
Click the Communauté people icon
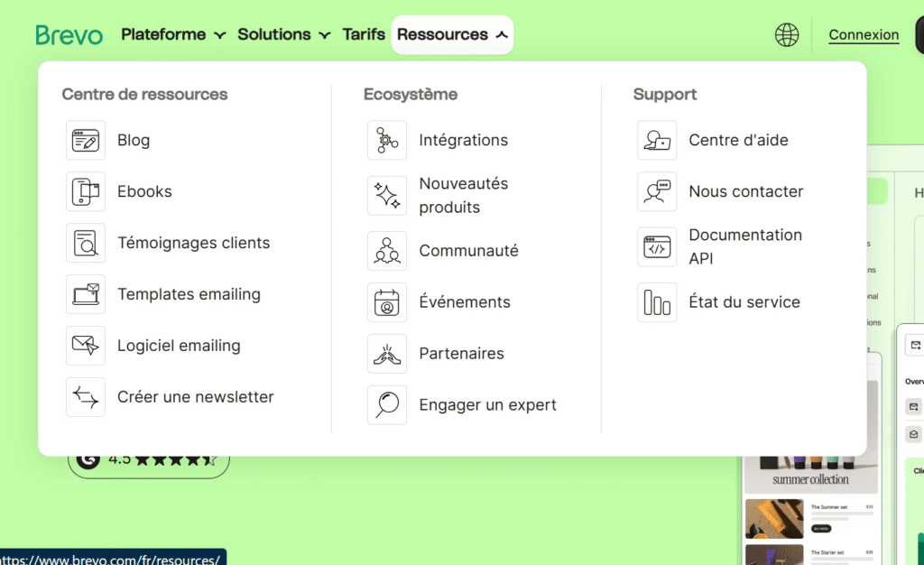click(x=387, y=251)
